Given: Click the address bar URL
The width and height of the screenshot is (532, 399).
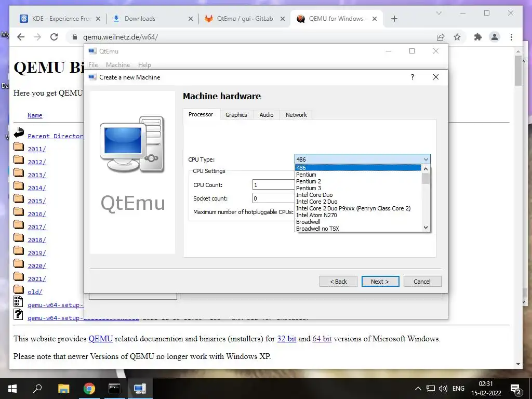Looking at the screenshot, I should coord(121,37).
